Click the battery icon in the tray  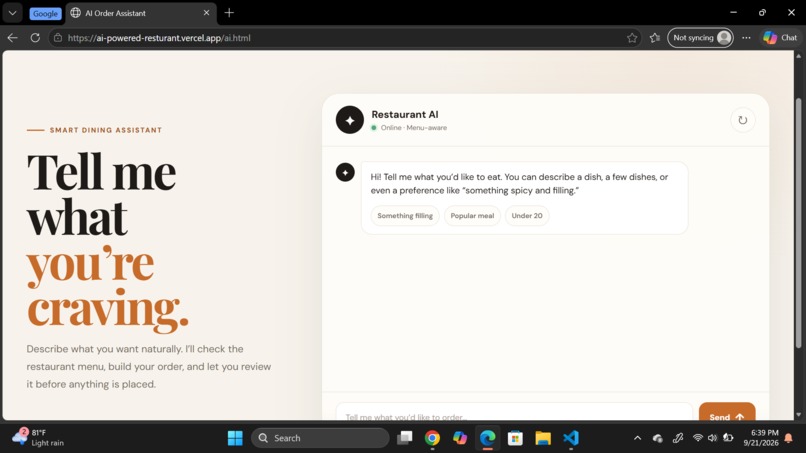coord(728,438)
